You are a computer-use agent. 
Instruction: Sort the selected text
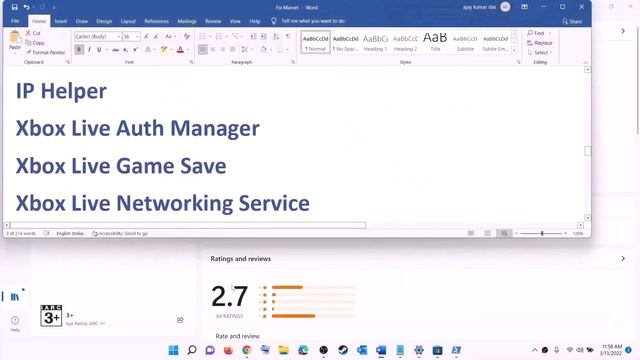(x=276, y=36)
